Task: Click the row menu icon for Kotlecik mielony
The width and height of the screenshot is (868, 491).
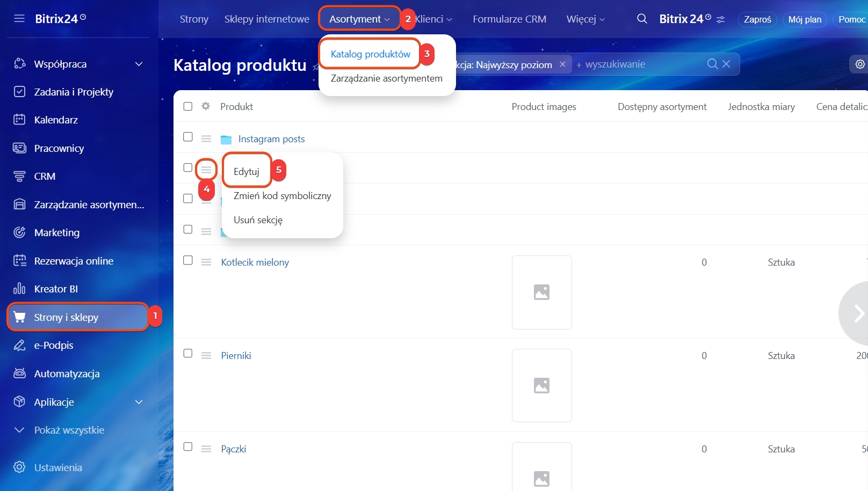Action: [x=206, y=262]
